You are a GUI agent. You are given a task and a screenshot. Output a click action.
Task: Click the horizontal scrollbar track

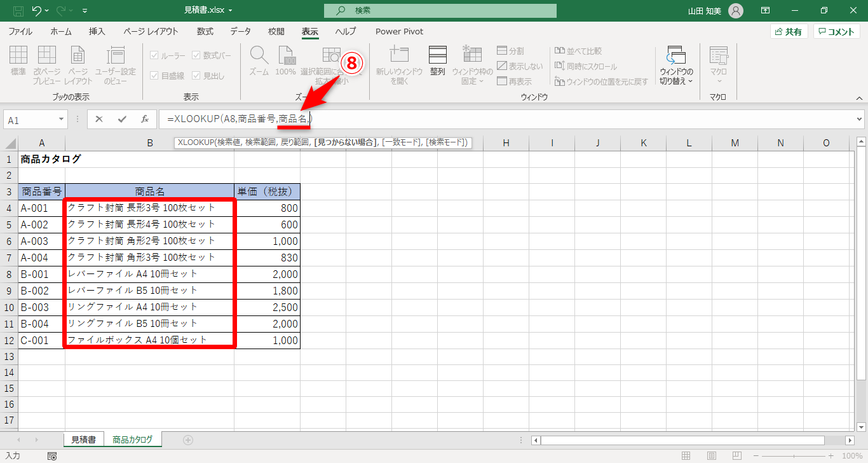click(x=693, y=440)
